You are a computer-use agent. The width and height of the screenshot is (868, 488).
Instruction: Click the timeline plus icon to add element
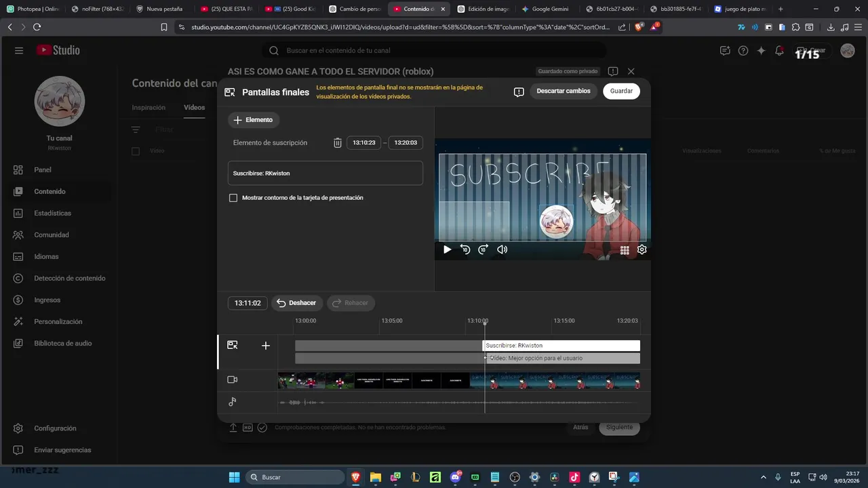click(x=266, y=346)
